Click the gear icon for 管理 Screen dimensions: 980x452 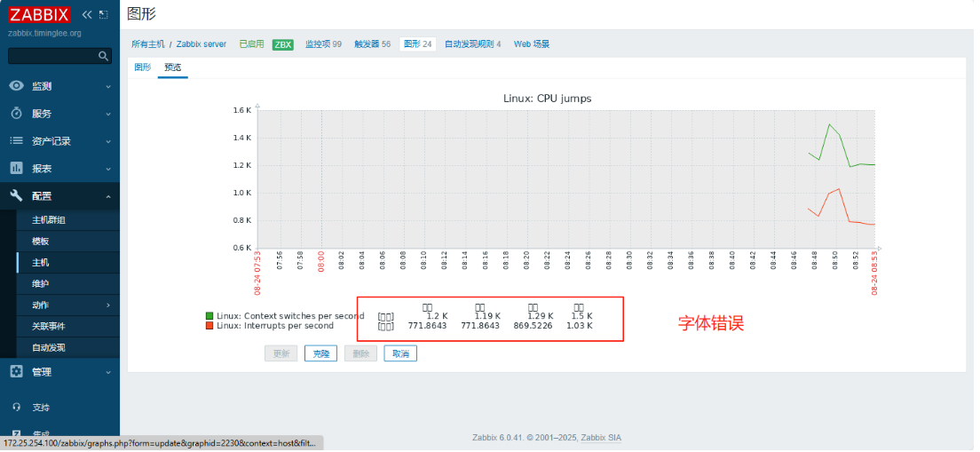coord(17,372)
